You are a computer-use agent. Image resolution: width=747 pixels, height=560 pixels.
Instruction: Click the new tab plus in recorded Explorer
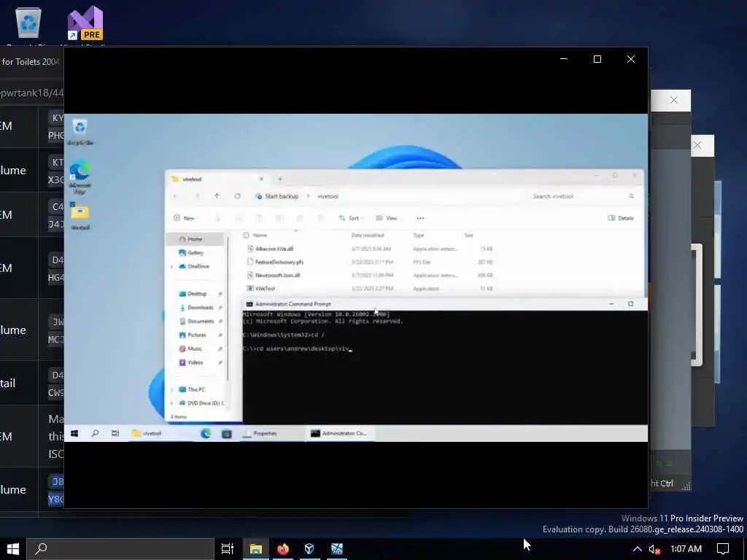click(x=280, y=179)
